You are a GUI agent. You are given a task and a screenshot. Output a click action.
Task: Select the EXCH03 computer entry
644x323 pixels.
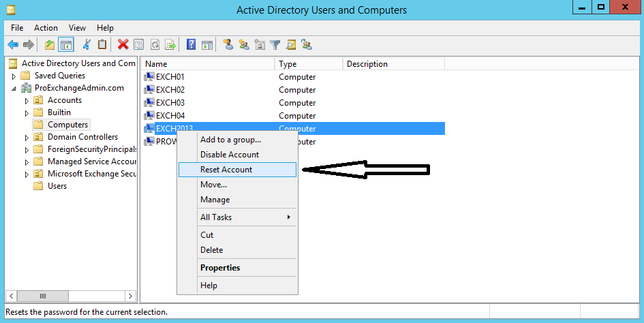[170, 103]
